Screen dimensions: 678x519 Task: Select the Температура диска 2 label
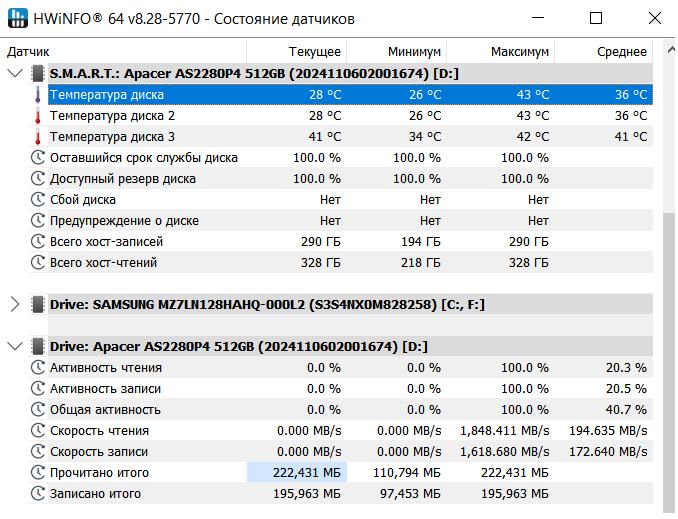(112, 116)
